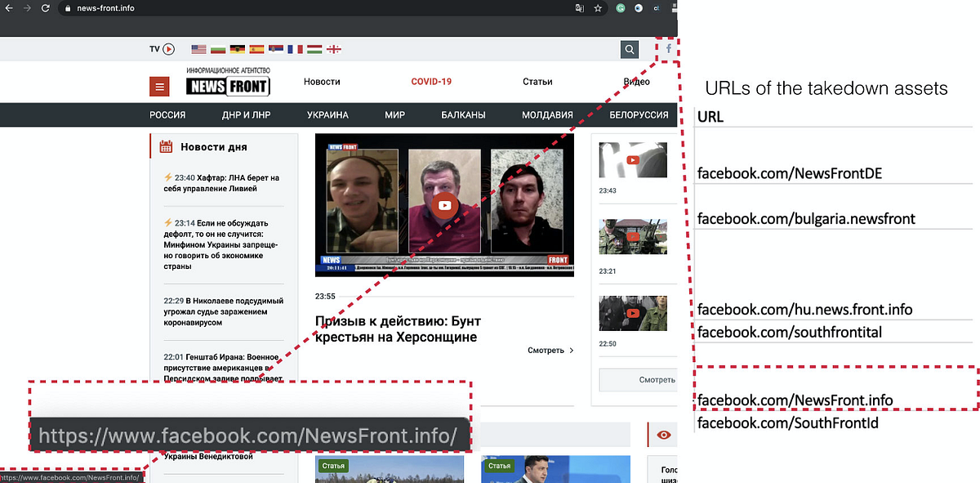Open the БЕЛОРУССИЯ section tab
The image size is (980, 483).
pyautogui.click(x=639, y=115)
